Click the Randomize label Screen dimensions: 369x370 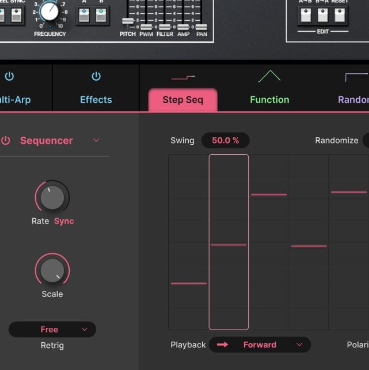(x=337, y=140)
